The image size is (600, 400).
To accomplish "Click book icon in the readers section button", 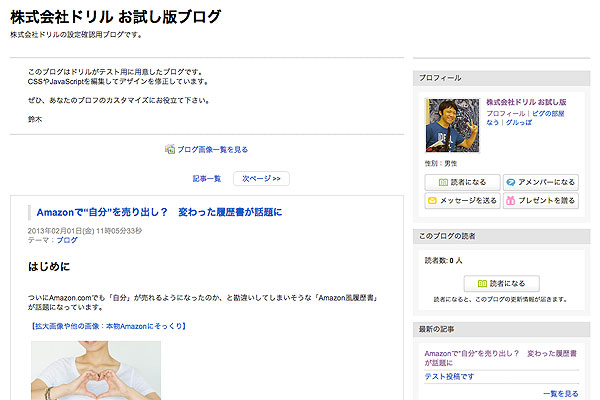I will [x=482, y=284].
